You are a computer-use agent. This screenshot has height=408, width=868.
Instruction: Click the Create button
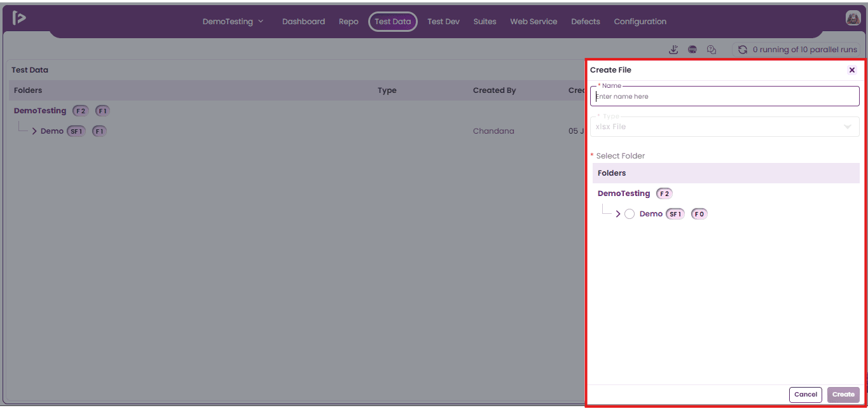click(x=843, y=395)
